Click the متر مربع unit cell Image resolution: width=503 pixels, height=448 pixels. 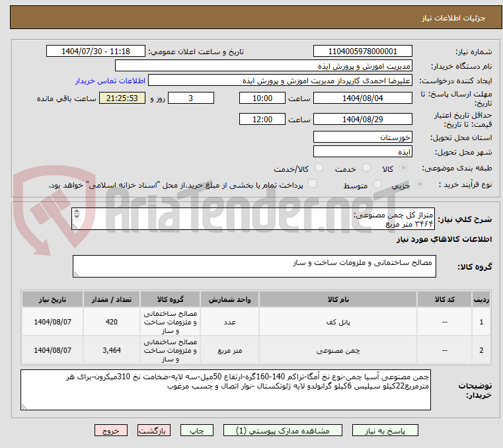(229, 350)
